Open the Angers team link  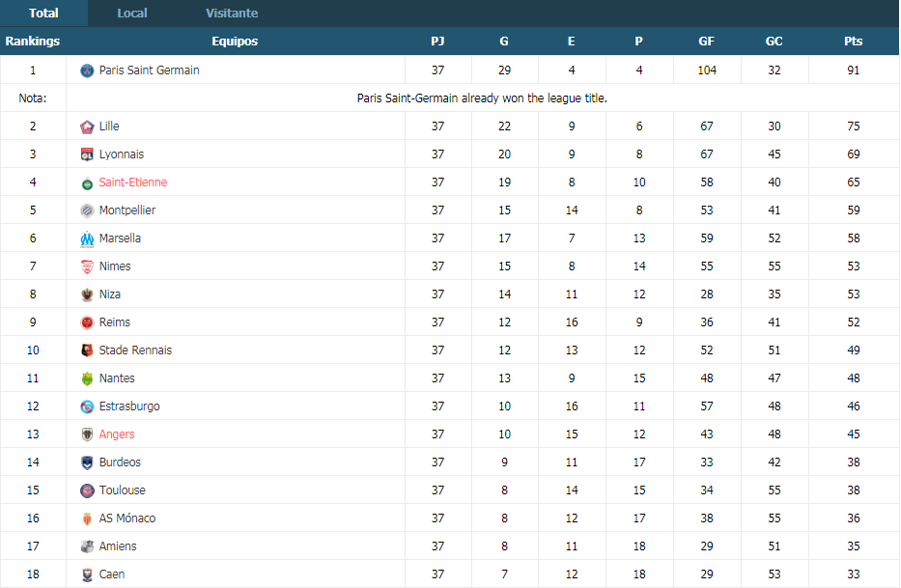click(117, 434)
